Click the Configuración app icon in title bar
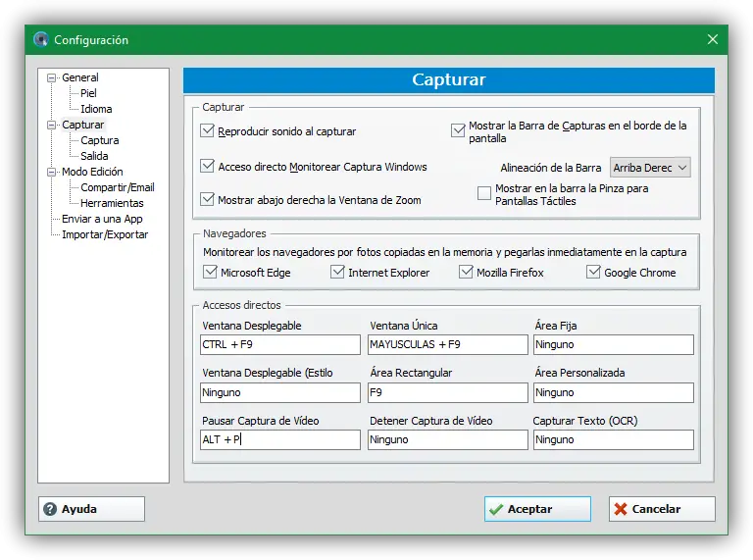753x560 pixels. click(41, 39)
